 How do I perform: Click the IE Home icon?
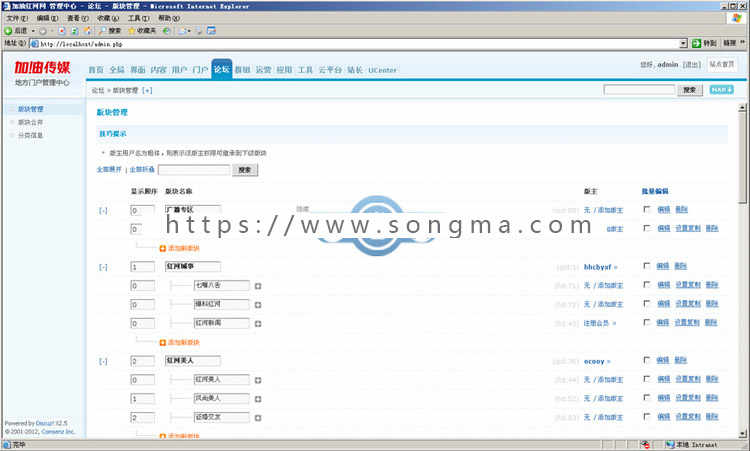point(88,31)
